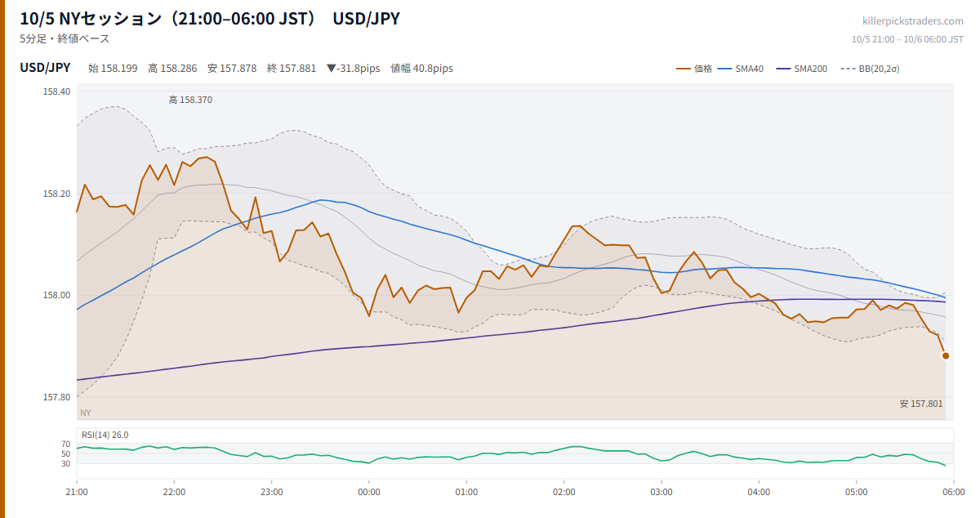This screenshot has width=980, height=518.
Task: Click the orange last-price dot on the chart
Action: (946, 355)
